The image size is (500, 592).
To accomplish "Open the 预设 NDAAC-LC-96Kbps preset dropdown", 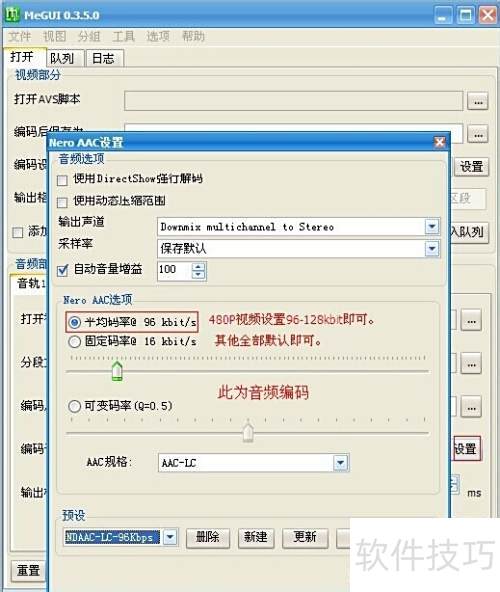I will point(170,537).
